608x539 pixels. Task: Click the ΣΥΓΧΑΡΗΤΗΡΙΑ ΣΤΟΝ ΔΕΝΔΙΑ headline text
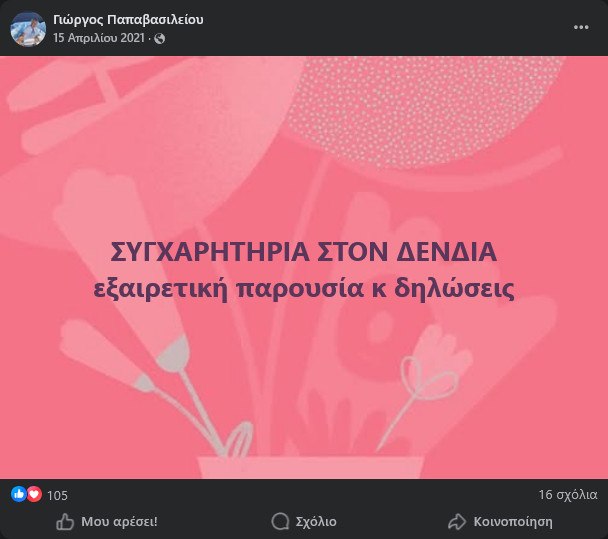pos(304,252)
